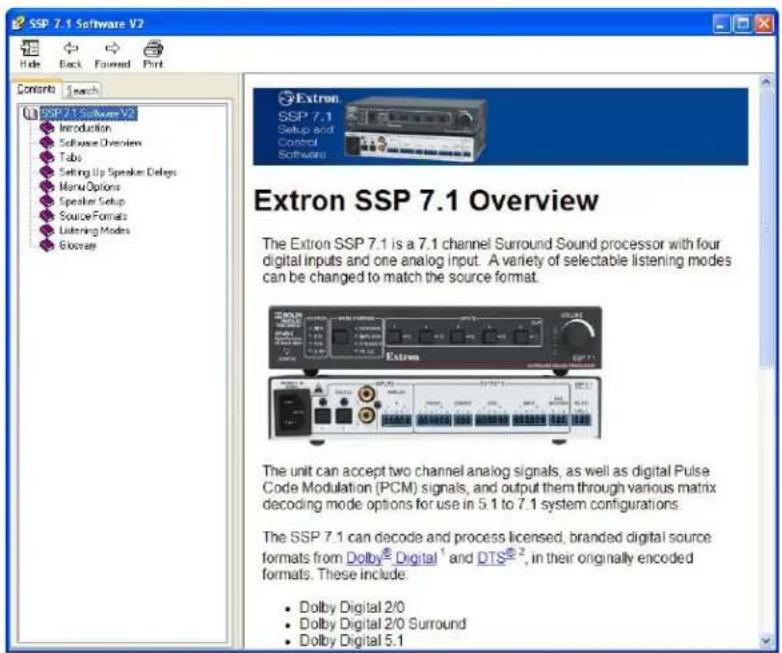Click the purple icon next to Introduction

47,128
